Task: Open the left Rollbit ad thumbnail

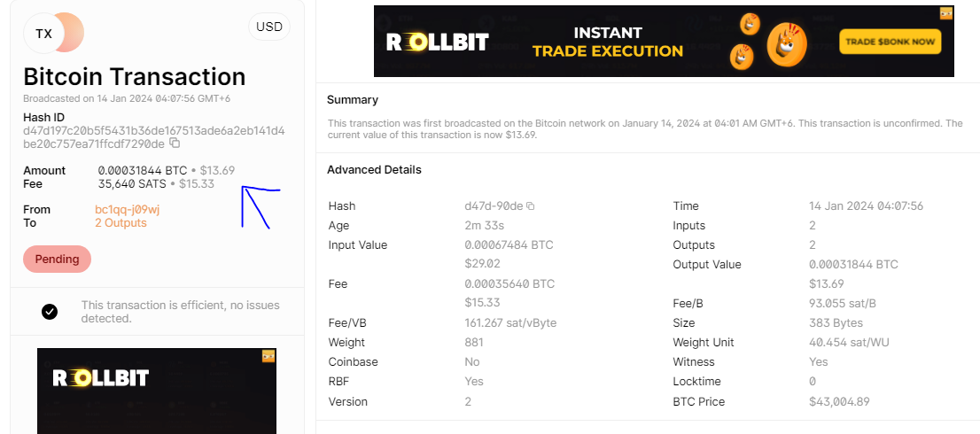Action: (x=156, y=391)
